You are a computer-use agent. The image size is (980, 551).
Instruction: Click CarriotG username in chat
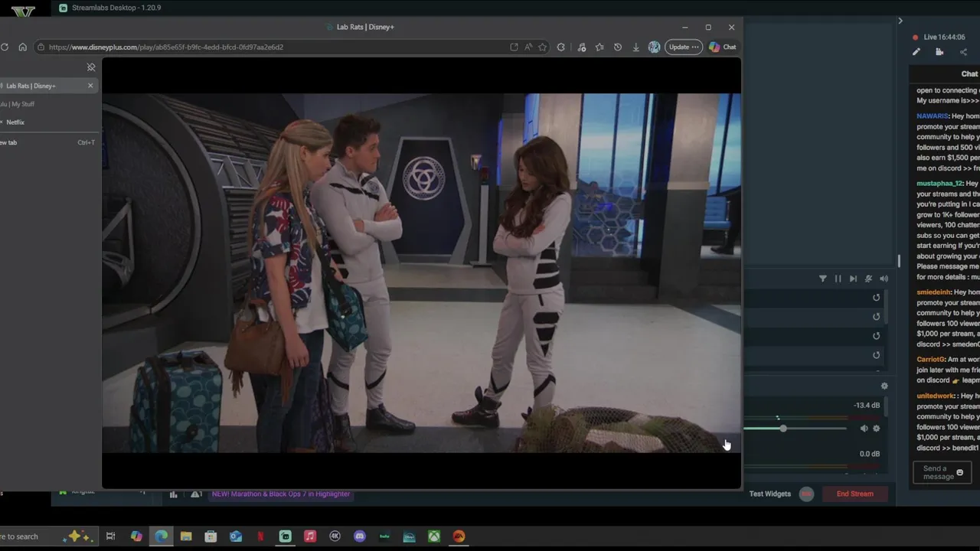[x=930, y=360]
